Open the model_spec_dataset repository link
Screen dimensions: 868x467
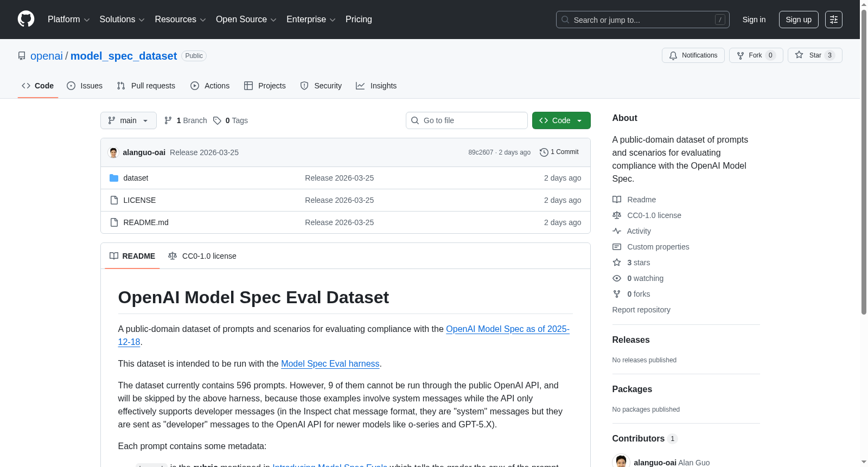tap(124, 56)
